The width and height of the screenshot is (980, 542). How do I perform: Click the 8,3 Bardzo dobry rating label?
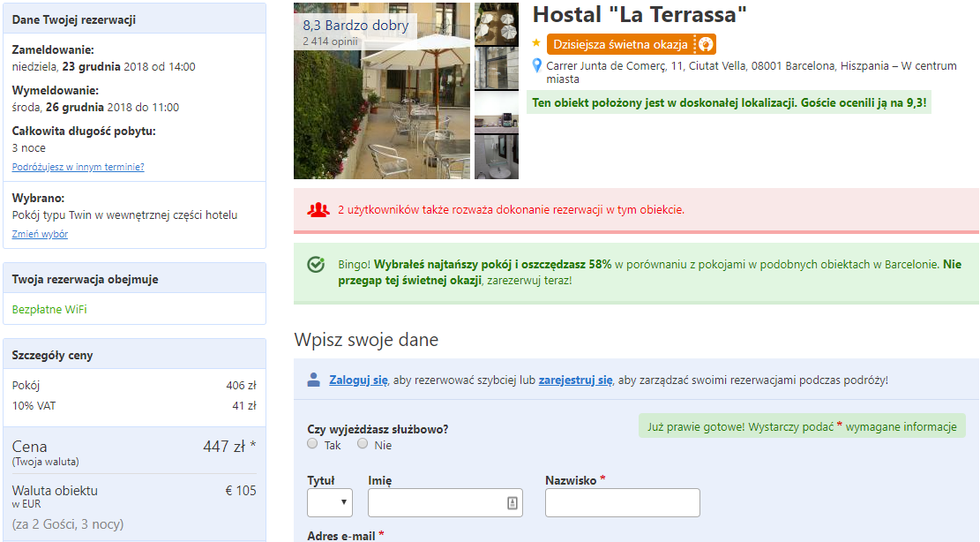tap(355, 26)
